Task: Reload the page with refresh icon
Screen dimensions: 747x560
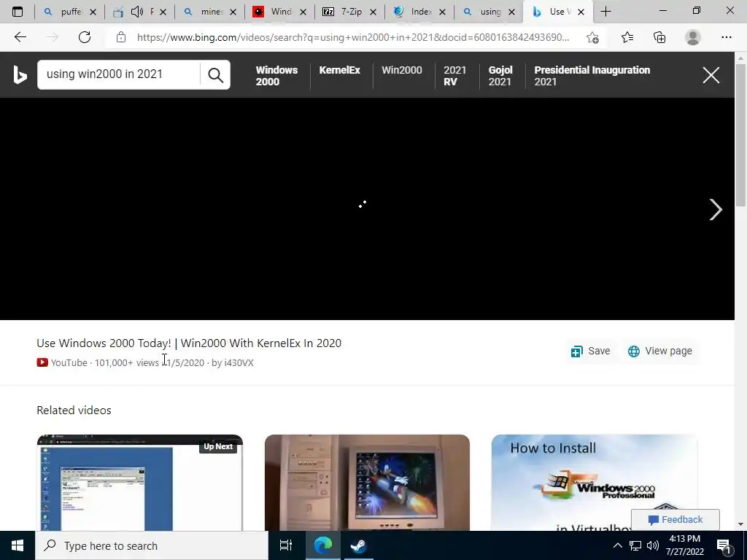Action: pos(85,37)
